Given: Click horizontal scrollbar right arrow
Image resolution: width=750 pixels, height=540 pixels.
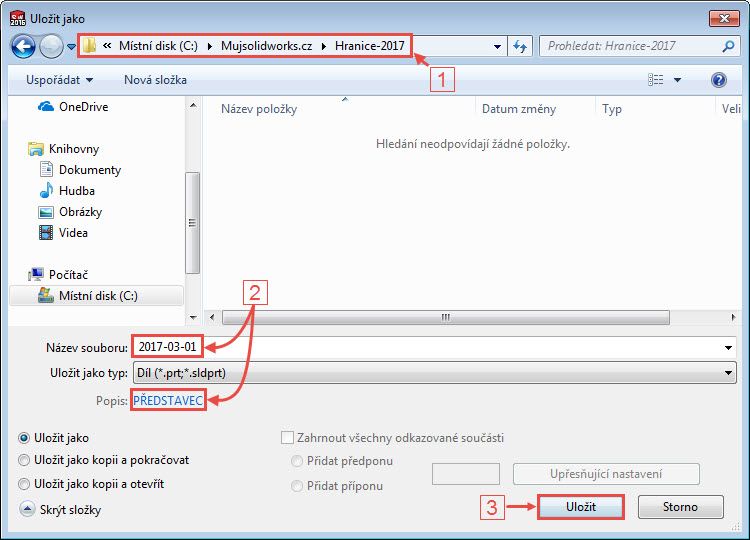Looking at the screenshot, I should [x=733, y=317].
